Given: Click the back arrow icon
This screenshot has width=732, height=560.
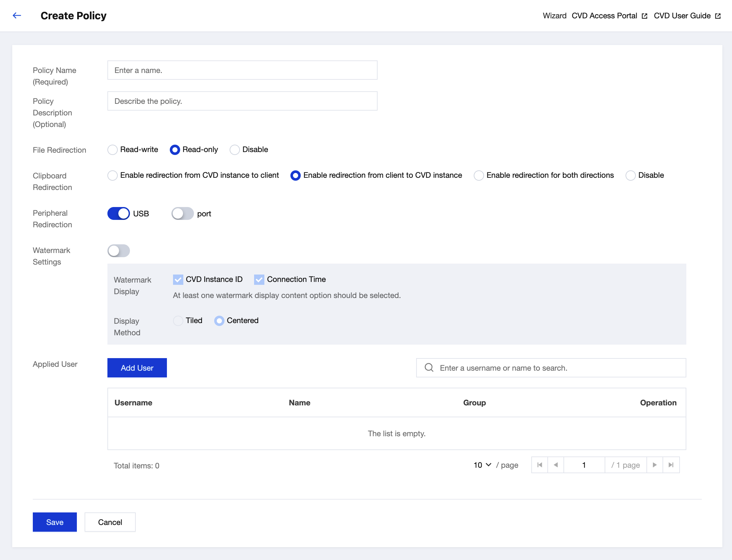Looking at the screenshot, I should 17,16.
